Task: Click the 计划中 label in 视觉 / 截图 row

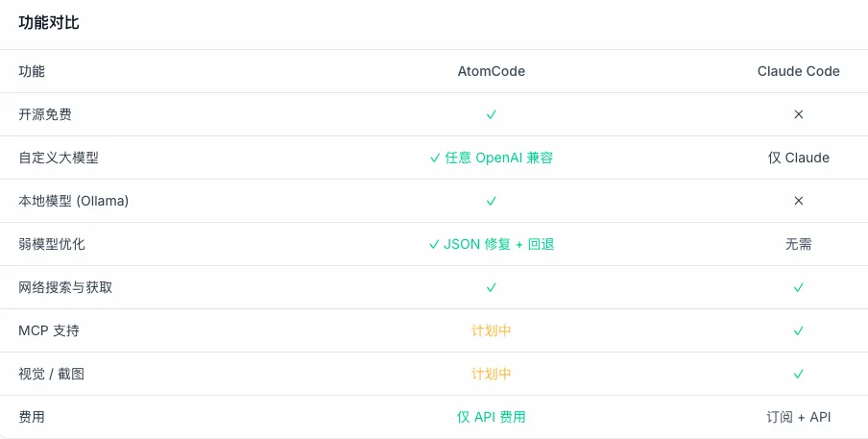Action: click(x=491, y=374)
